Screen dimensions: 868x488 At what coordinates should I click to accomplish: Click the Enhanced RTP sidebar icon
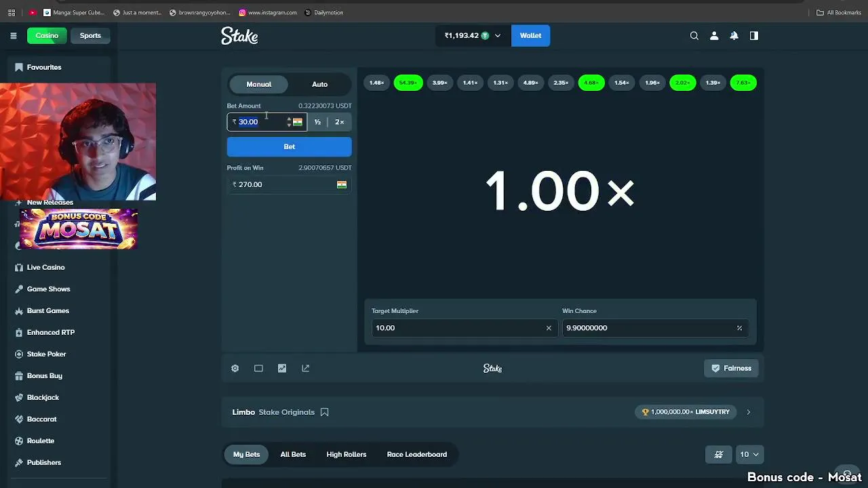tap(19, 332)
